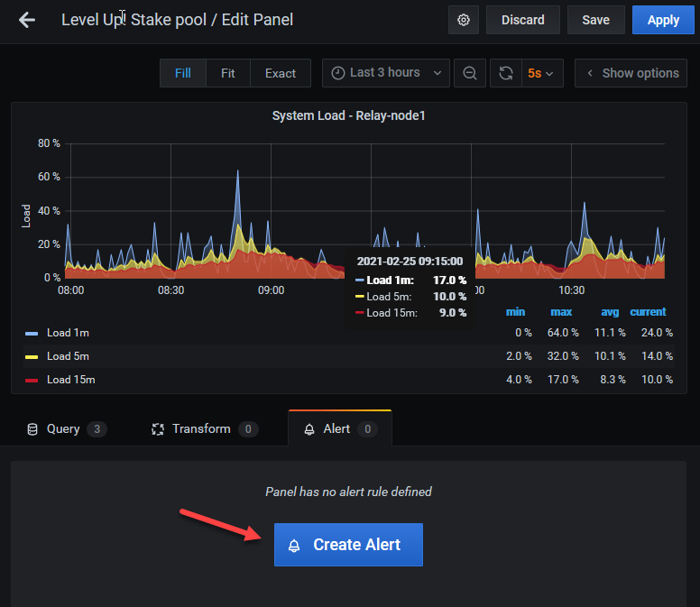Screen dimensions: 700x607
Task: Click the clock icon in time picker
Action: pyautogui.click(x=338, y=73)
